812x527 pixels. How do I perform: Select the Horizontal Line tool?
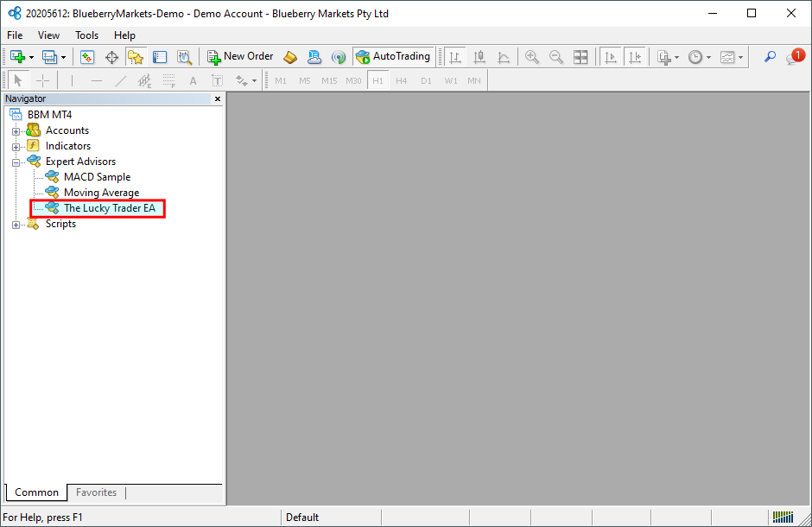pyautogui.click(x=97, y=80)
